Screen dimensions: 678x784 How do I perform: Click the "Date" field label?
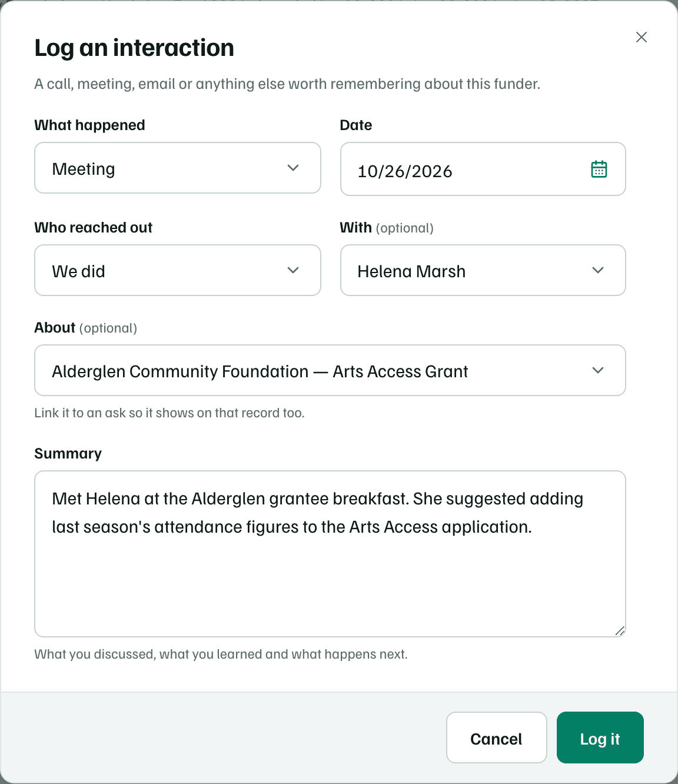[356, 125]
